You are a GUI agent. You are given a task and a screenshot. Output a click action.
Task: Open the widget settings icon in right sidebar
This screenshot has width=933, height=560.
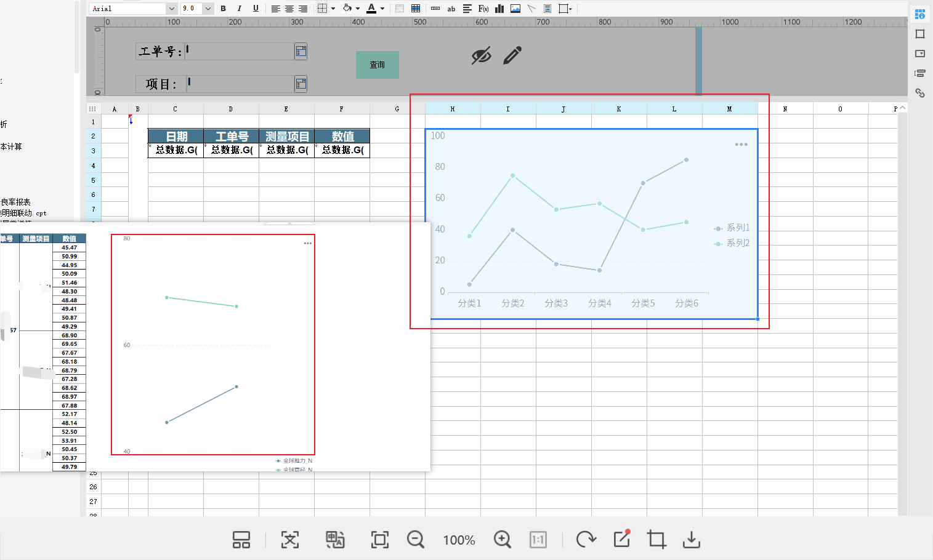pos(920,54)
